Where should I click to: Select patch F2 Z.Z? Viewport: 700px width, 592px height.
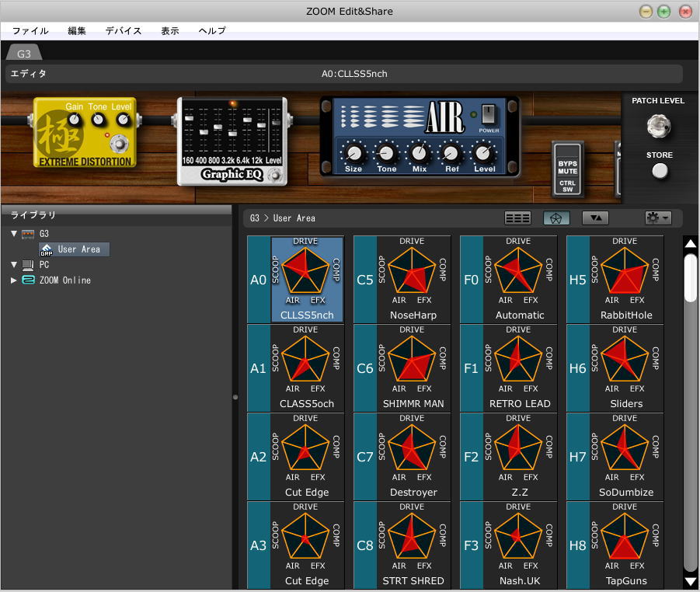(x=508, y=457)
